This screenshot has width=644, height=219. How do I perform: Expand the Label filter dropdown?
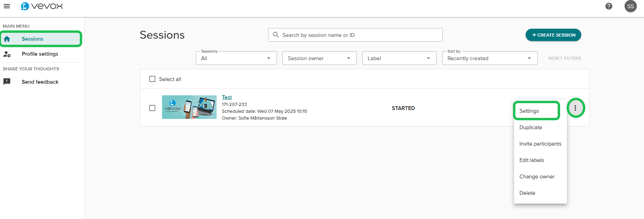[399, 58]
